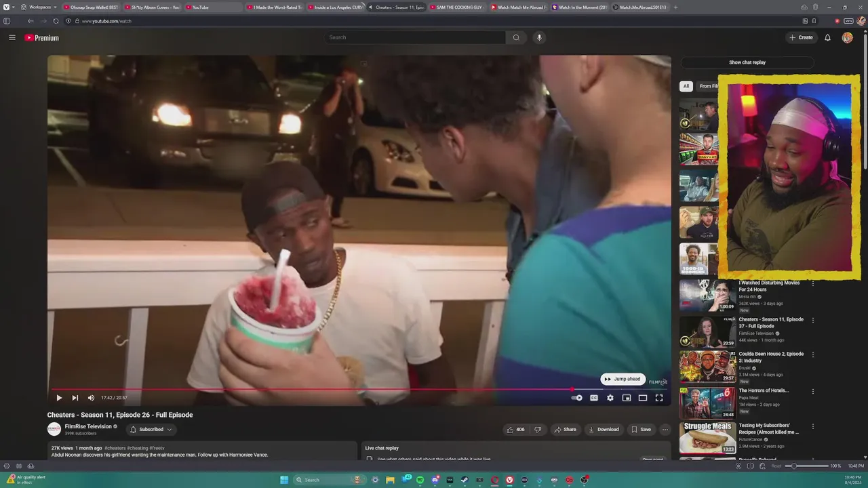Enable miniplayer mode

pyautogui.click(x=627, y=398)
